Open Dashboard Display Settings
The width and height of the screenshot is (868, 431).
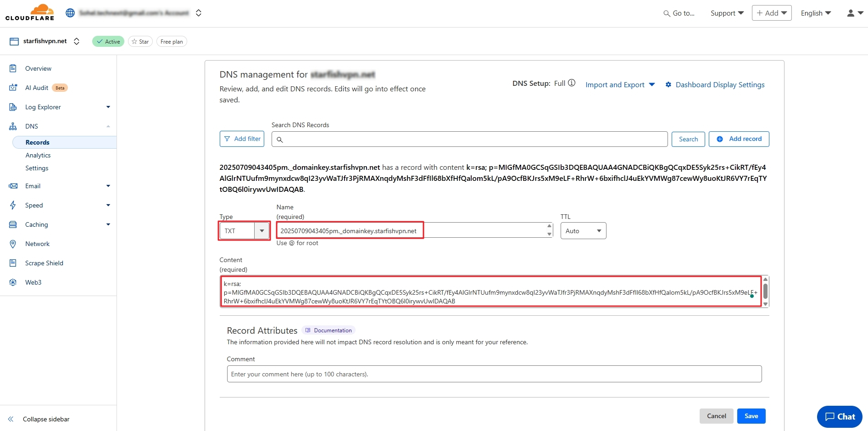click(x=715, y=85)
